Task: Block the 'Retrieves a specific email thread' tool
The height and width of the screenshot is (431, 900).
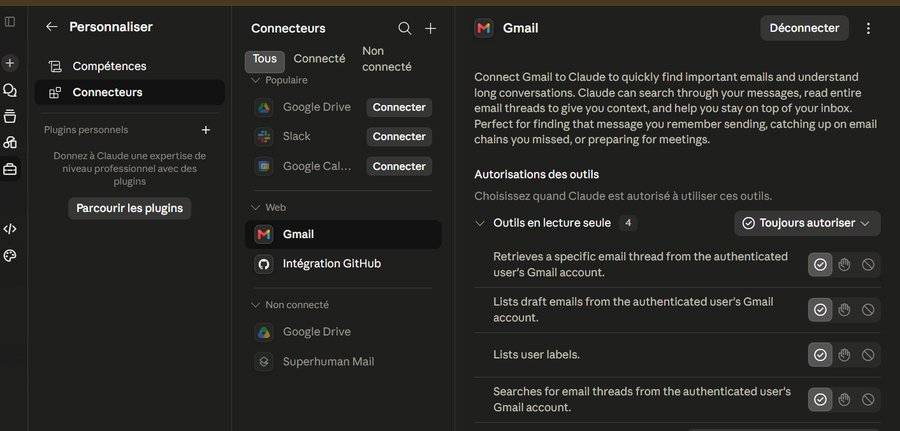Action: 868,265
